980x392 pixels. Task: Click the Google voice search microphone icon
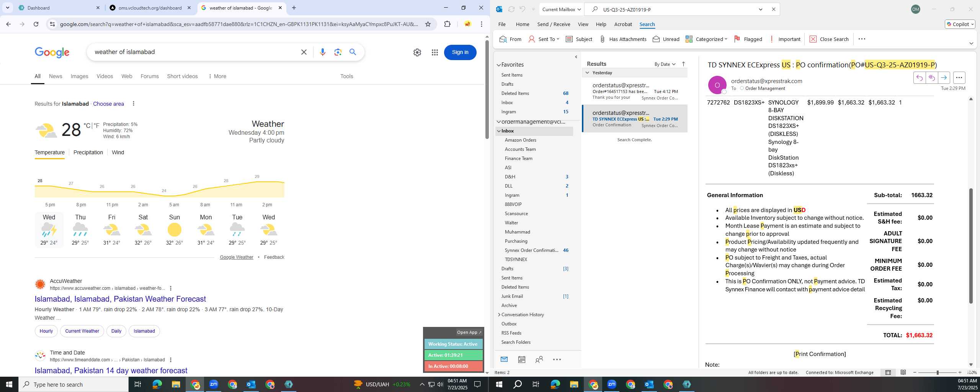click(x=322, y=52)
